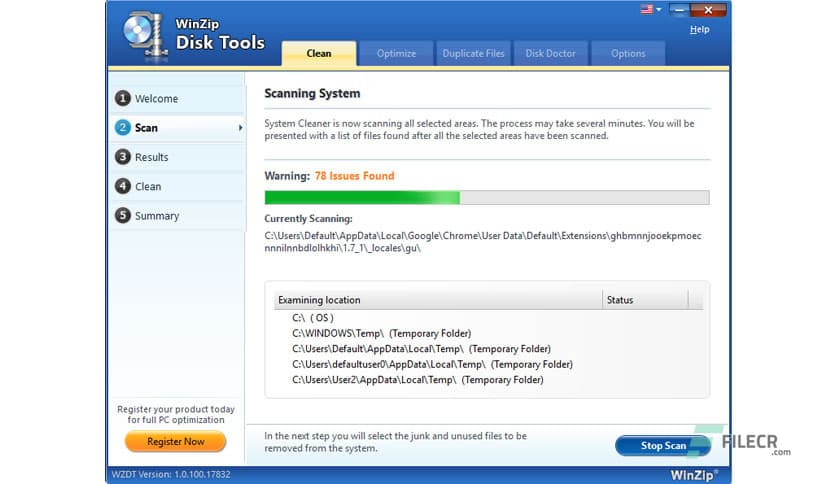Switch to the Clean tab
Screen dimensions: 836x484
point(319,53)
